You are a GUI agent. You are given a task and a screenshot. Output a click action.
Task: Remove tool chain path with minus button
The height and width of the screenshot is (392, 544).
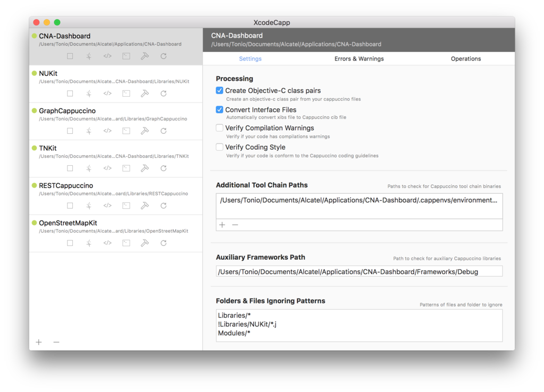click(x=235, y=225)
